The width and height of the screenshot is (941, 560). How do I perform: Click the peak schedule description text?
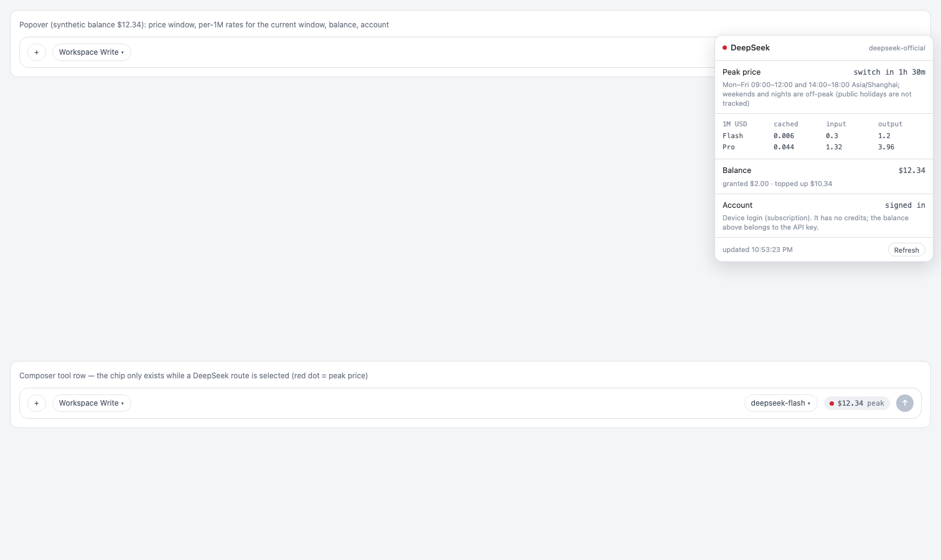(817, 94)
